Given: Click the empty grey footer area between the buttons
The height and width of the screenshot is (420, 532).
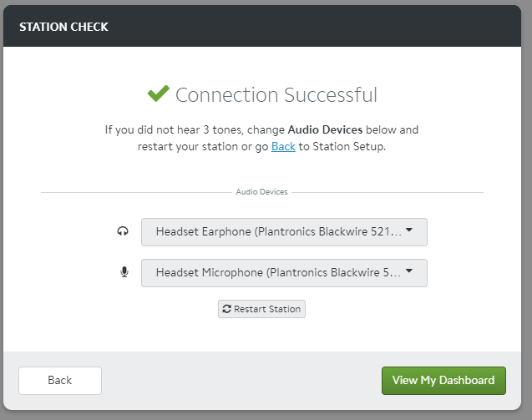Looking at the screenshot, I should [x=242, y=381].
